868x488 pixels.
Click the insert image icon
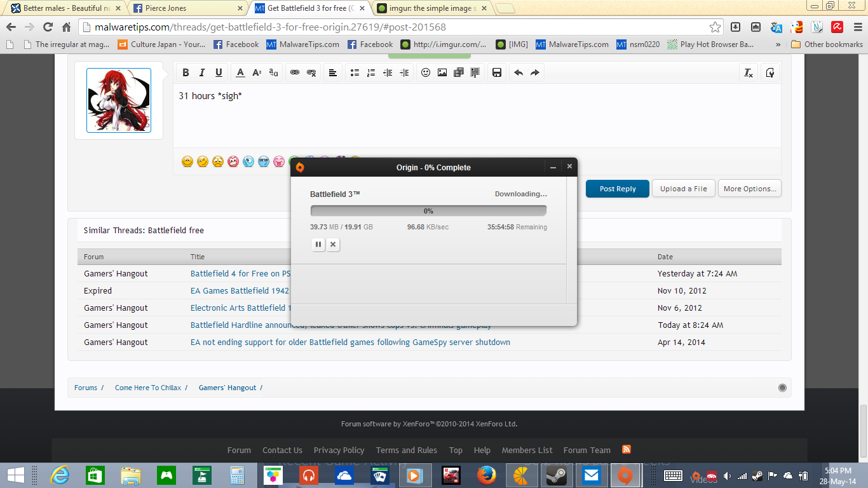point(442,72)
